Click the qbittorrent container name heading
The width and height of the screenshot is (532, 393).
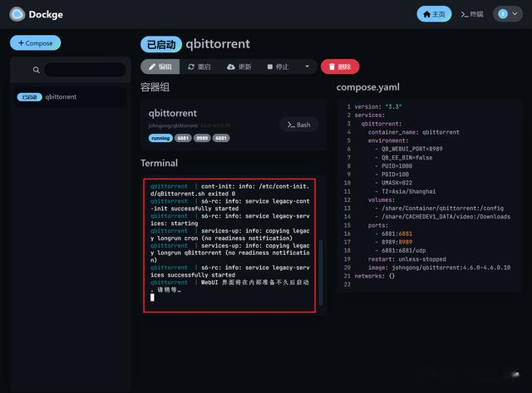pos(172,113)
